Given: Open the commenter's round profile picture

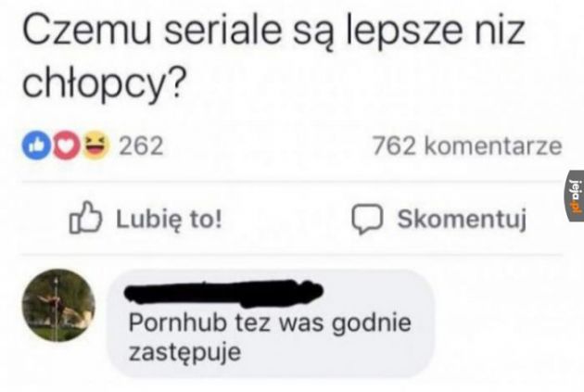Looking at the screenshot, I should coord(58,305).
